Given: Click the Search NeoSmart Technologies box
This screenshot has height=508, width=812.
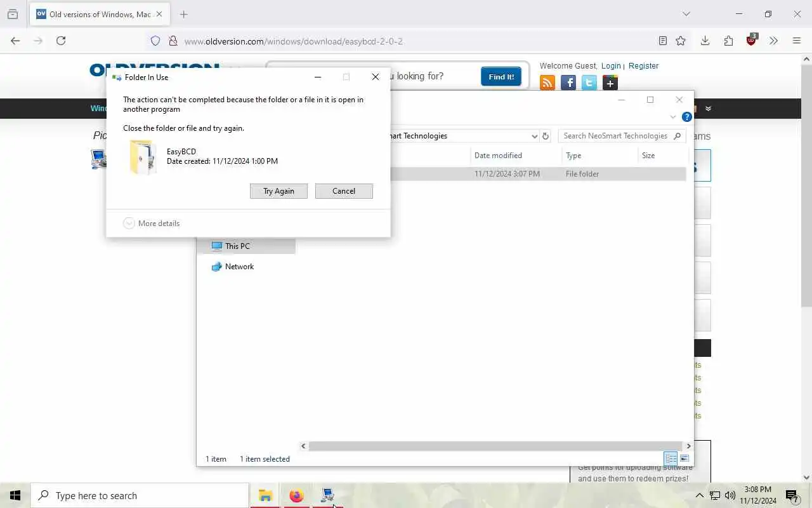Looking at the screenshot, I should tap(622, 136).
